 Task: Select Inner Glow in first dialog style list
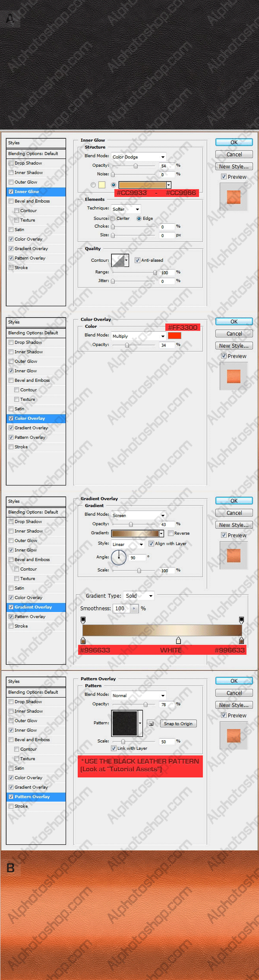tap(36, 192)
